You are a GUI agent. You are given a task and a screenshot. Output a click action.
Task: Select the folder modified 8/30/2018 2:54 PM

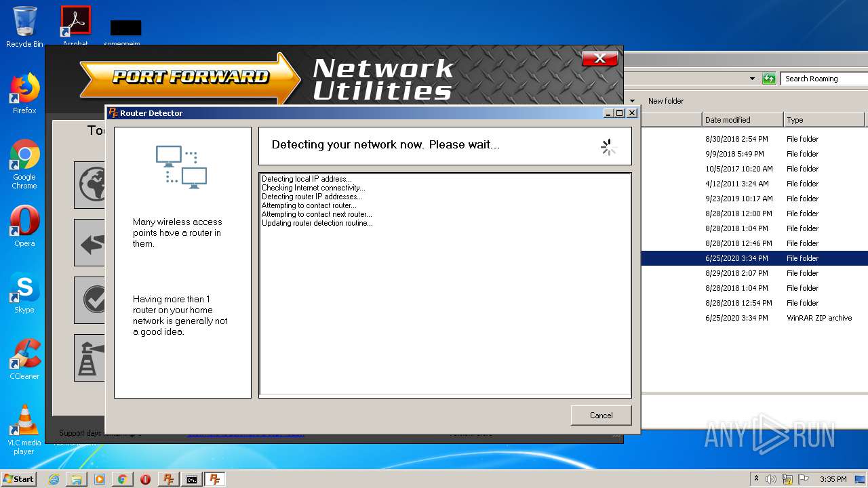(x=755, y=139)
